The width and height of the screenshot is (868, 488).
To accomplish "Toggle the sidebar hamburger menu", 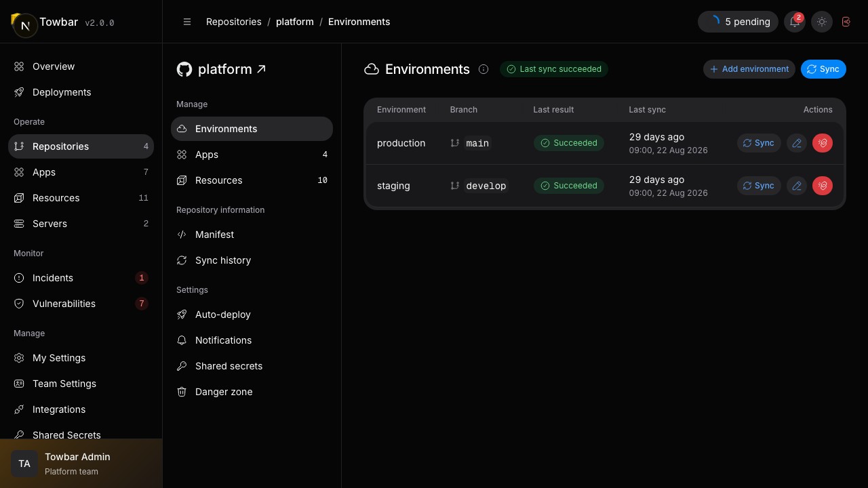I will (x=187, y=22).
